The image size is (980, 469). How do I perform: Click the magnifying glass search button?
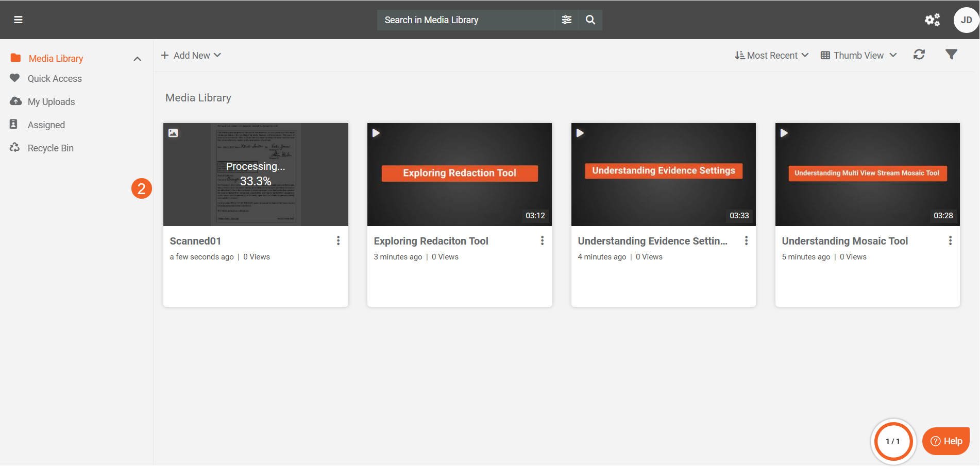(x=590, y=20)
